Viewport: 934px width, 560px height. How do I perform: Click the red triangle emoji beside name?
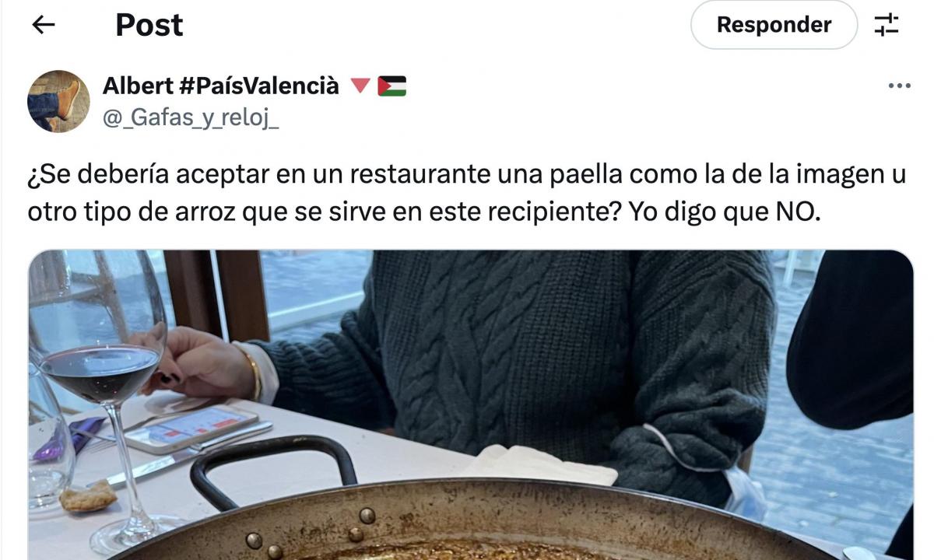tap(360, 86)
